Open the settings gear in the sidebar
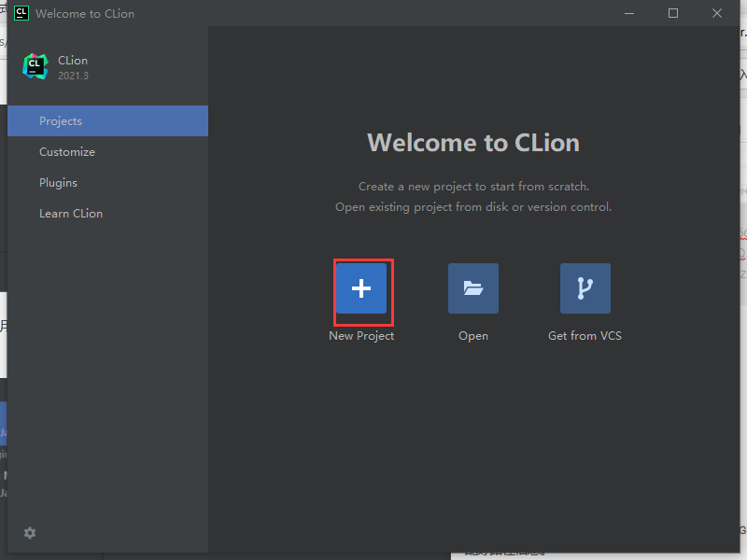The image size is (747, 560). (x=30, y=533)
